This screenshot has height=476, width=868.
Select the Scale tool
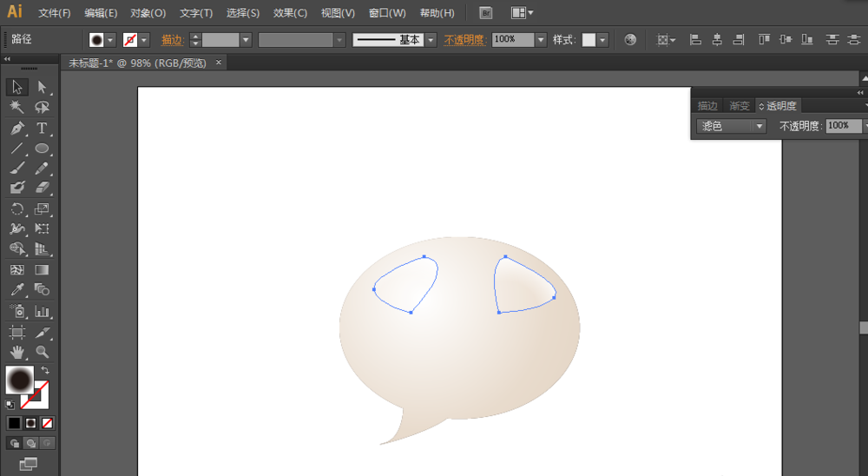tap(42, 209)
